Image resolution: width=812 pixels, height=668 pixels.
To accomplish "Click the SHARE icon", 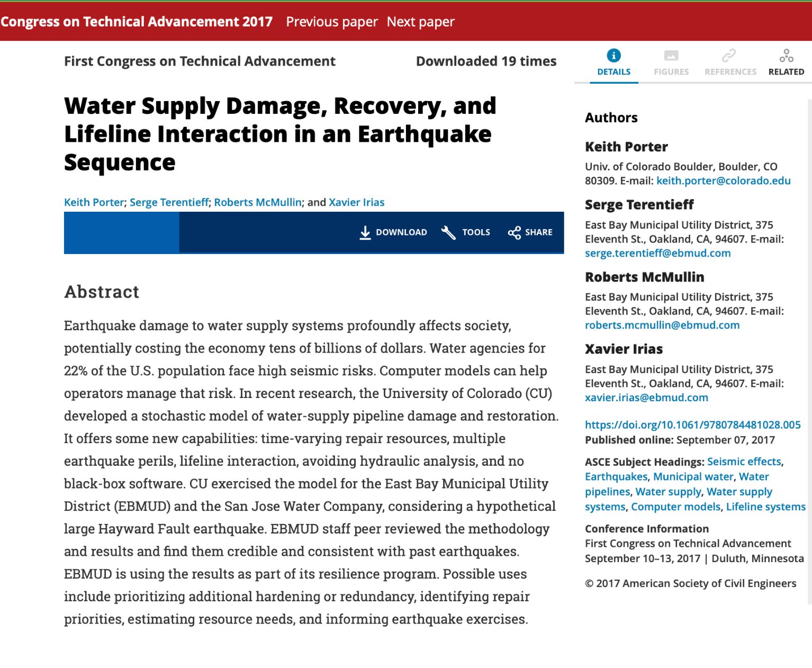I will point(513,232).
